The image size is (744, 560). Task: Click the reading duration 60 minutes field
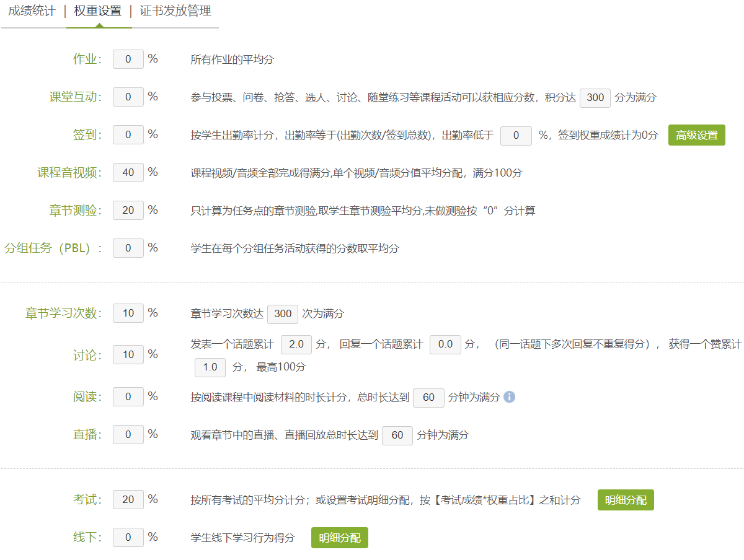pos(428,398)
